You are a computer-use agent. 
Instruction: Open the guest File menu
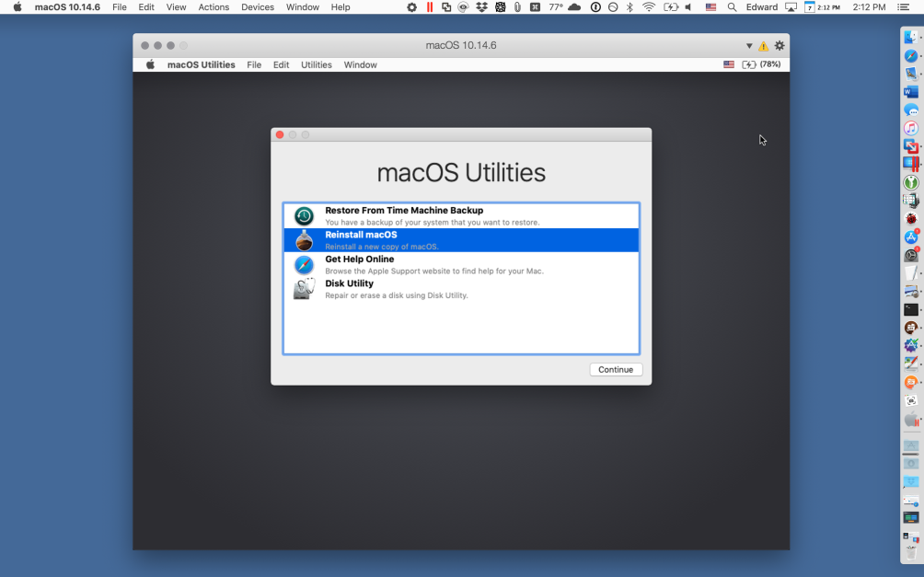pos(254,64)
